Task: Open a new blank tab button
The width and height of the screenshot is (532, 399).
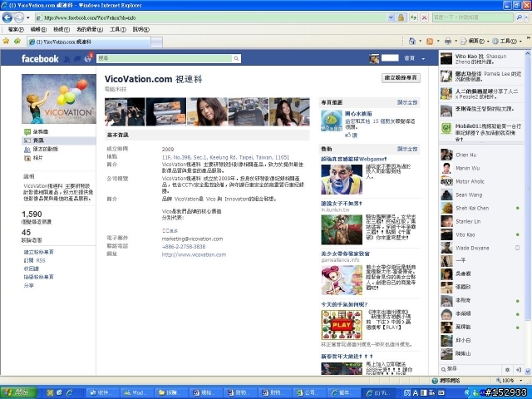Action: [x=157, y=42]
